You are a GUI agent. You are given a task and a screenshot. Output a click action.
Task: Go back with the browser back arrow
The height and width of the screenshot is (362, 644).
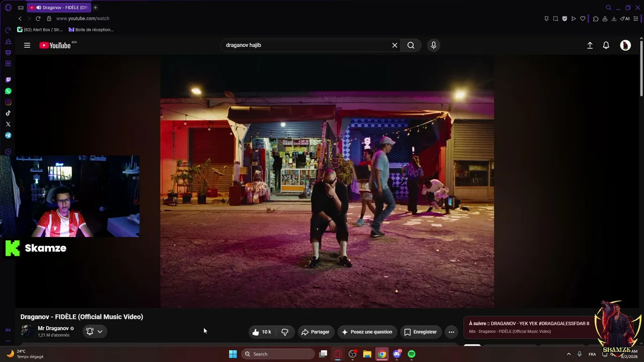(20, 19)
